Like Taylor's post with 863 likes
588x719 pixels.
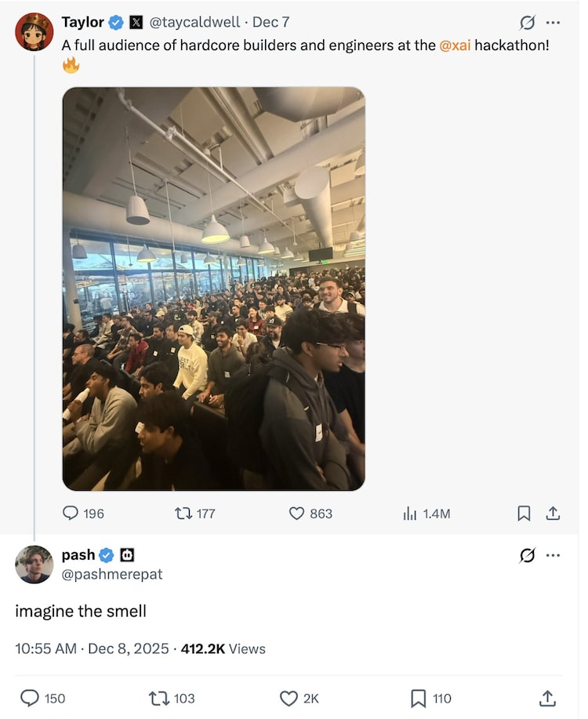click(310, 513)
